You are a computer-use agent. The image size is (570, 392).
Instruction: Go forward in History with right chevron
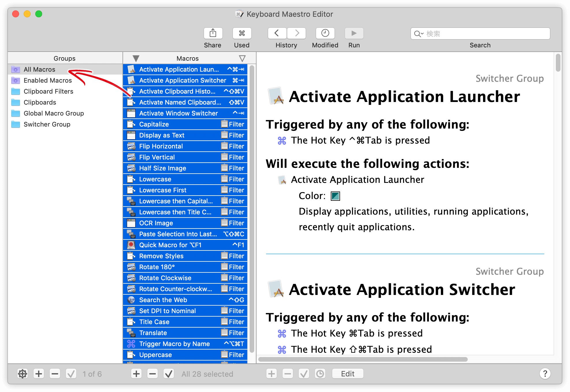coord(296,33)
